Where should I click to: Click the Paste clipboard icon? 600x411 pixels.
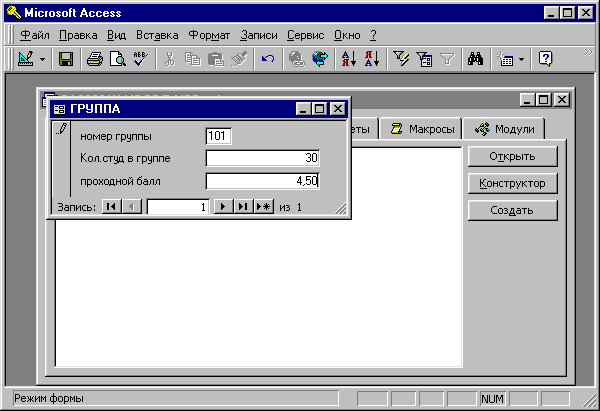pyautogui.click(x=216, y=59)
